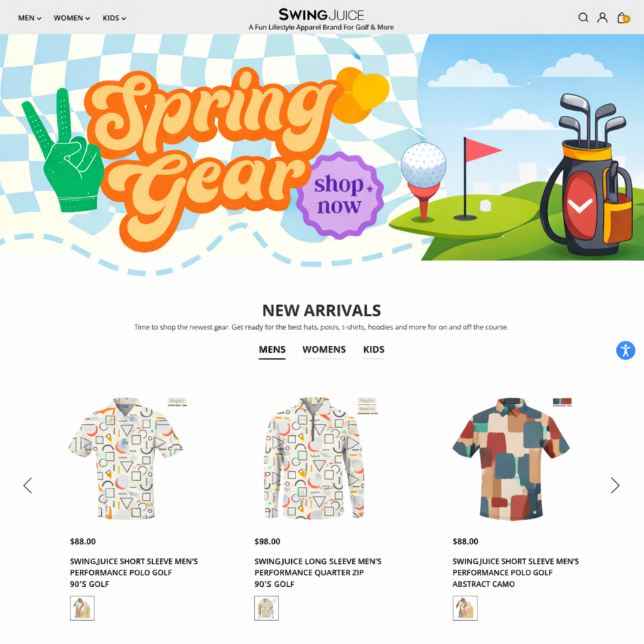Go to previous products with left arrow
644x644 pixels.
point(28,486)
